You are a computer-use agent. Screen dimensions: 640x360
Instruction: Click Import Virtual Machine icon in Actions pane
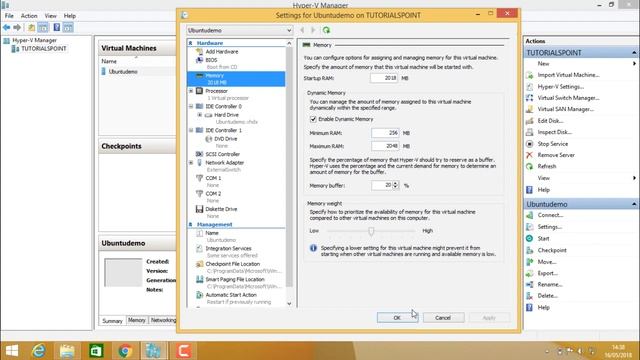click(529, 75)
